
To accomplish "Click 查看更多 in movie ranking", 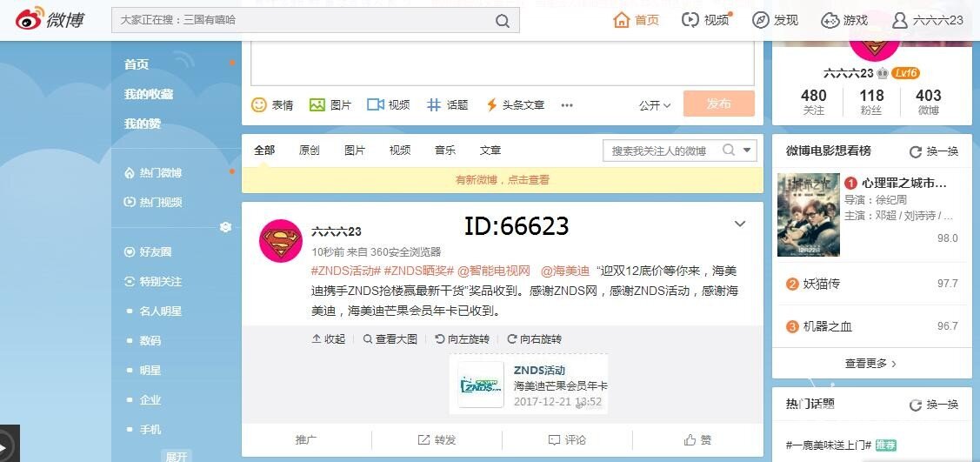I will point(870,363).
